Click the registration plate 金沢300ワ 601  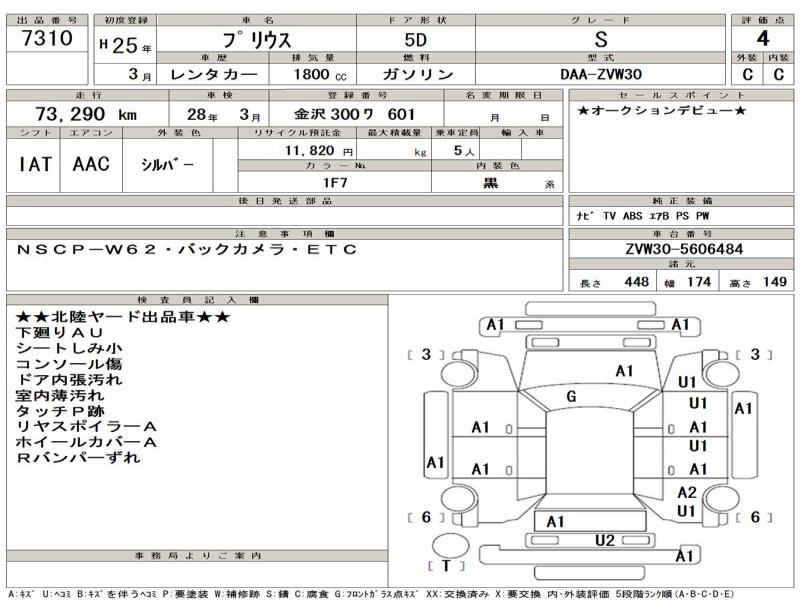point(348,115)
